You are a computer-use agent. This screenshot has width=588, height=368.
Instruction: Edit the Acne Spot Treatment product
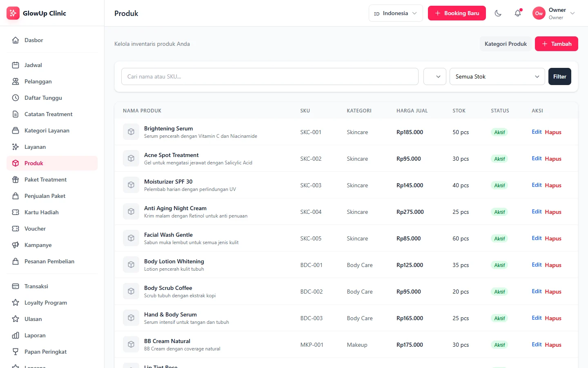pyautogui.click(x=537, y=159)
